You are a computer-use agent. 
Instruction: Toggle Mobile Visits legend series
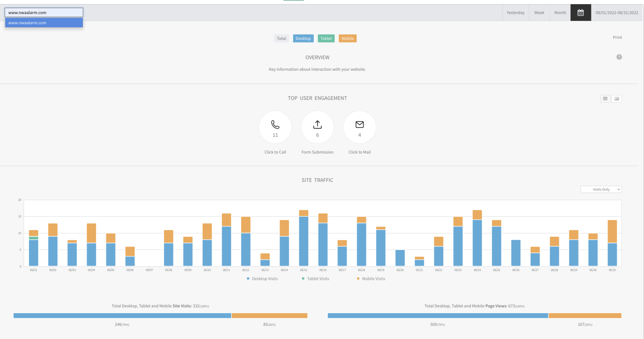tap(371, 279)
